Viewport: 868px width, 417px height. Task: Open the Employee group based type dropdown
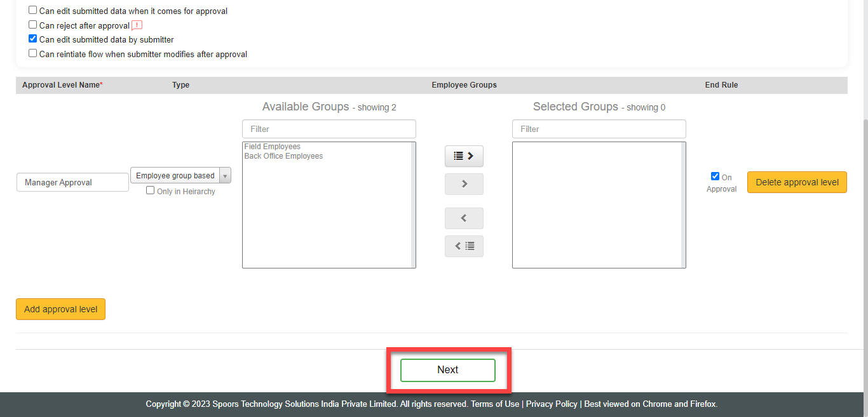coord(180,176)
